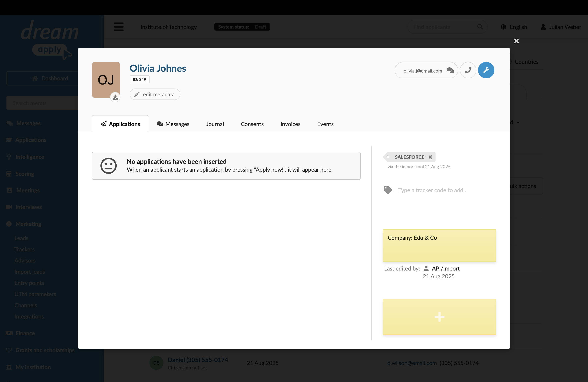Image resolution: width=588 pixels, height=382 pixels.
Task: Click the search magnifier icon
Action: (x=480, y=27)
